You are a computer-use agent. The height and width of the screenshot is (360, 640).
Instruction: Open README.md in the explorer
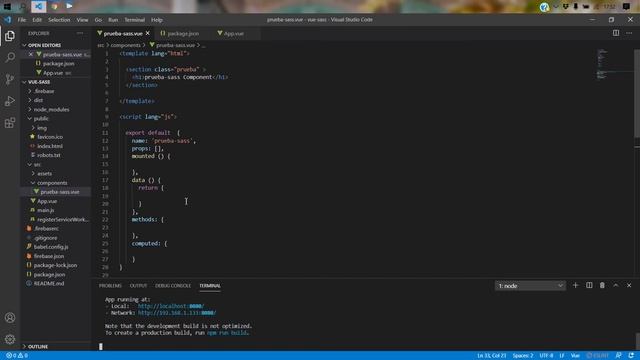coord(49,283)
